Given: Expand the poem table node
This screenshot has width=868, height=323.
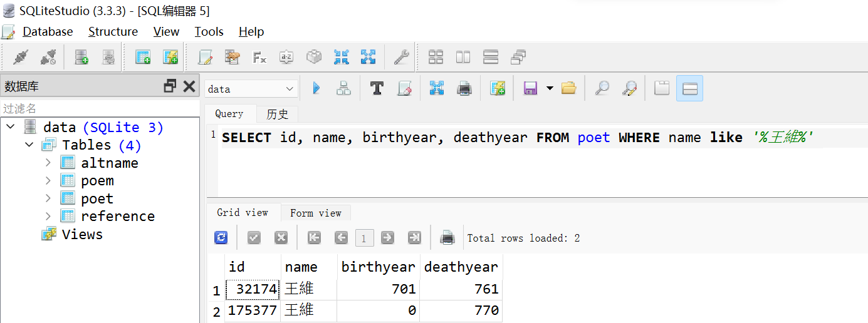Looking at the screenshot, I should pos(48,180).
